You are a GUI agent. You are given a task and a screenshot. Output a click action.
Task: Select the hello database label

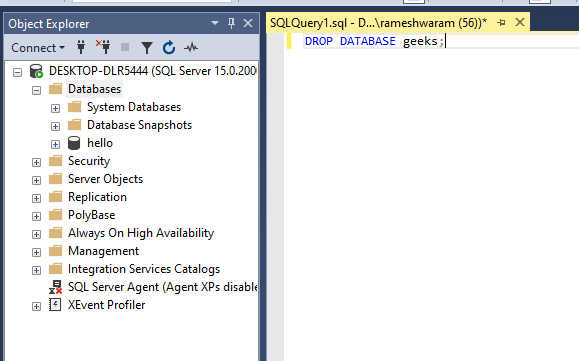click(100, 143)
